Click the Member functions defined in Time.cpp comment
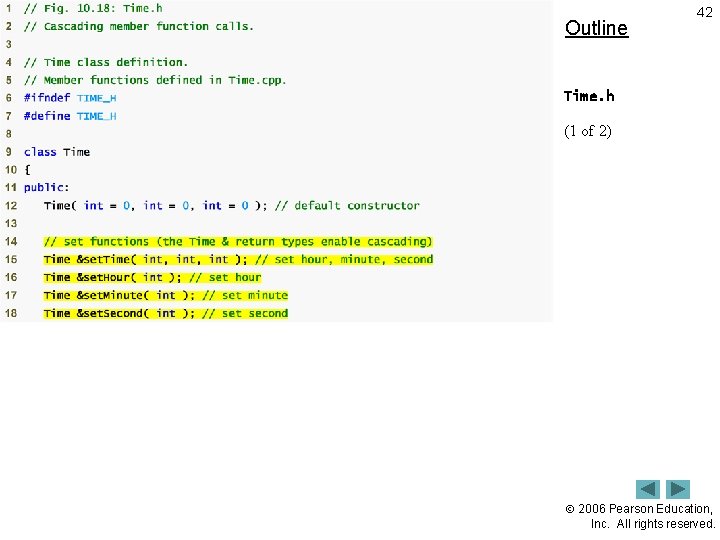This screenshot has width=720, height=540. pyautogui.click(x=155, y=80)
